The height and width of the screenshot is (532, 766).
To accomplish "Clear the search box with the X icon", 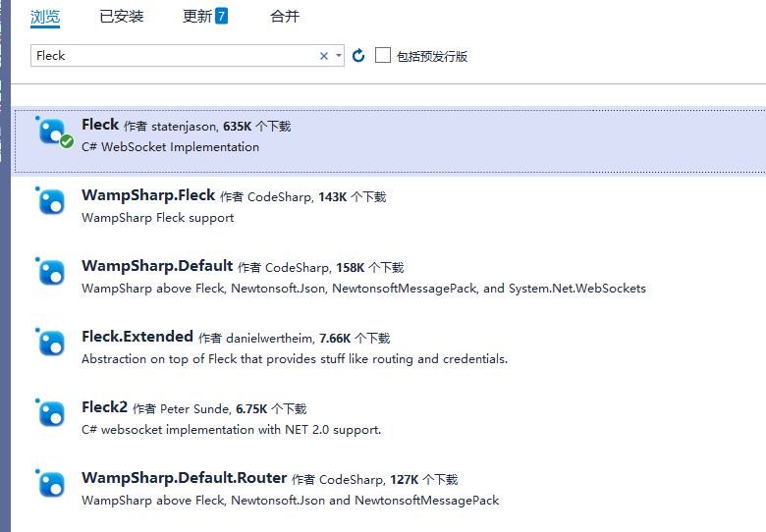I will [323, 56].
